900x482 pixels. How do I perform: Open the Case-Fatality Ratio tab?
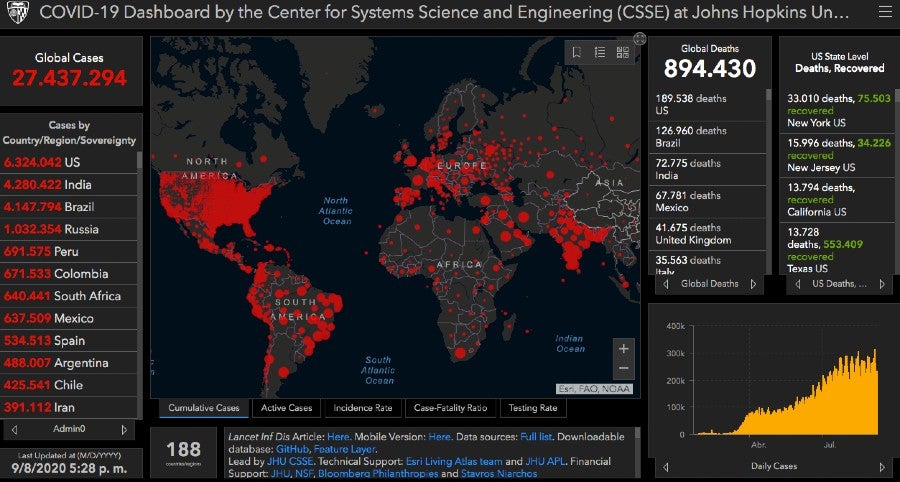pyautogui.click(x=450, y=408)
